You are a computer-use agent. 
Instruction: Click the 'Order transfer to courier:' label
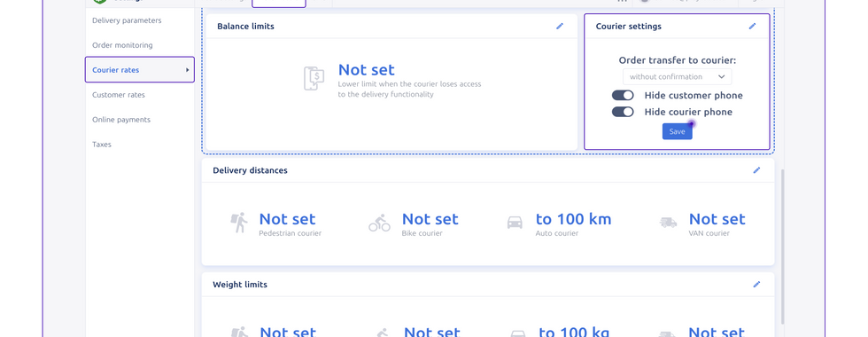[x=677, y=60]
